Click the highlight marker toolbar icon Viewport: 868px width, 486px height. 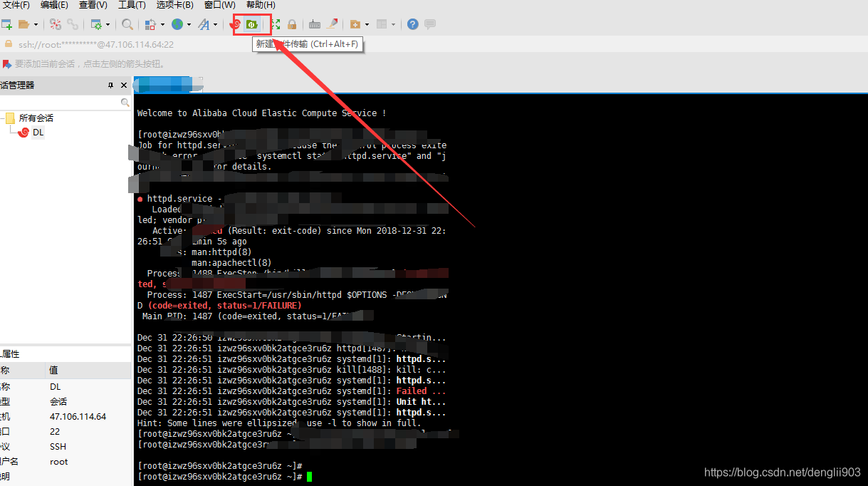[333, 24]
